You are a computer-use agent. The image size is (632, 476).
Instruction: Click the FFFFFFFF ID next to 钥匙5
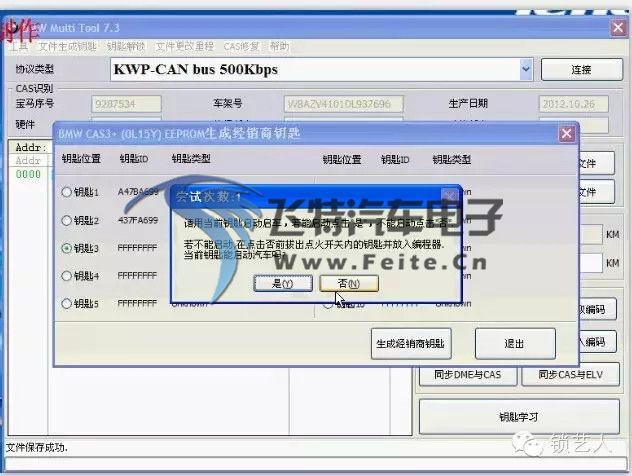click(137, 303)
